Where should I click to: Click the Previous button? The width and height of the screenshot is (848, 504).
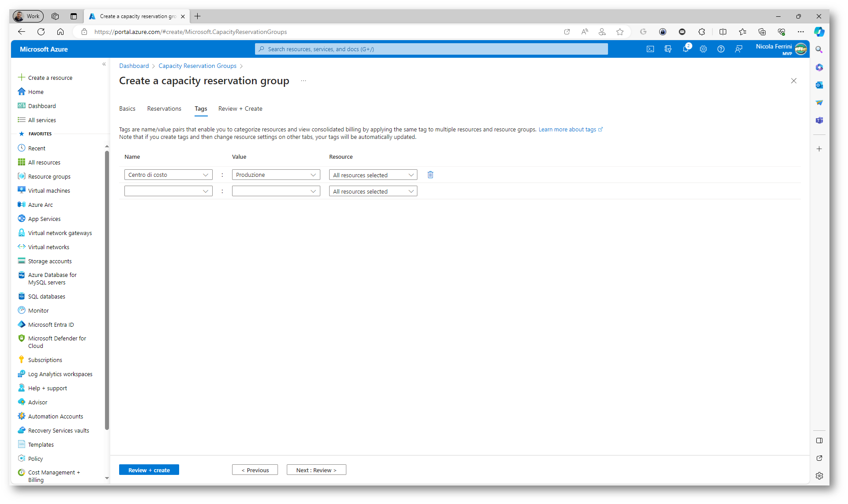(255, 470)
